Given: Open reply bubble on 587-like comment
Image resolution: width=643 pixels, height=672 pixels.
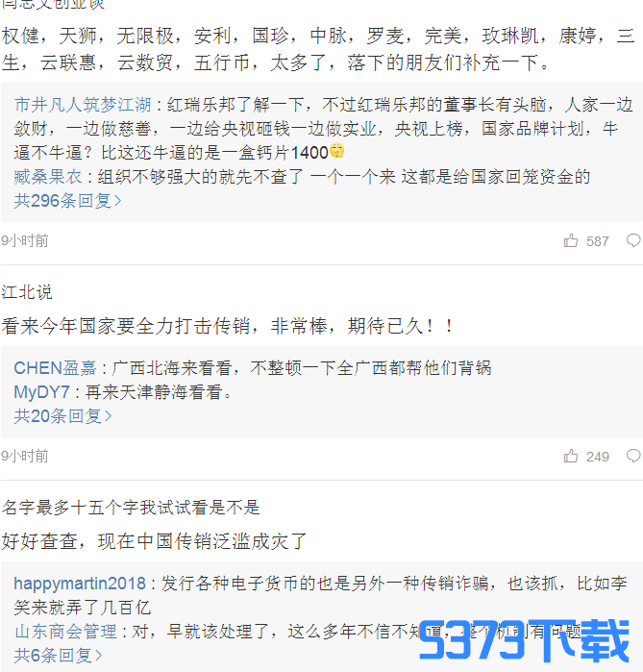Looking at the screenshot, I should tap(633, 241).
